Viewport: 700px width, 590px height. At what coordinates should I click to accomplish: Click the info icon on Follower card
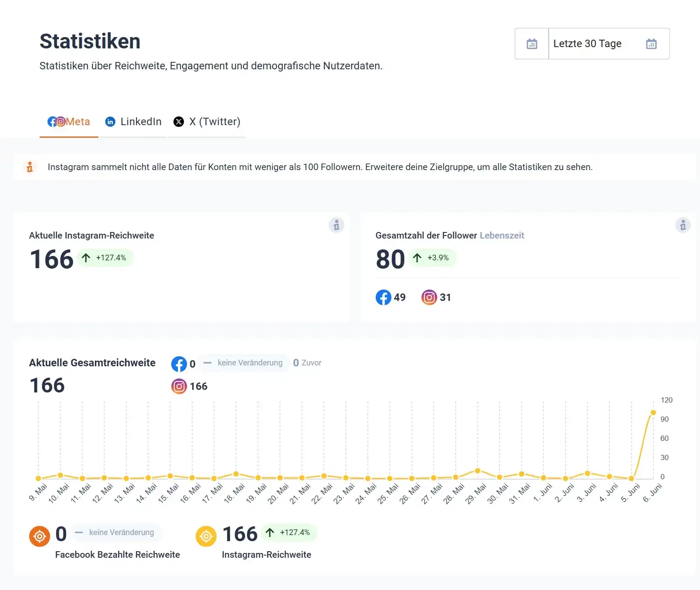pyautogui.click(x=683, y=225)
